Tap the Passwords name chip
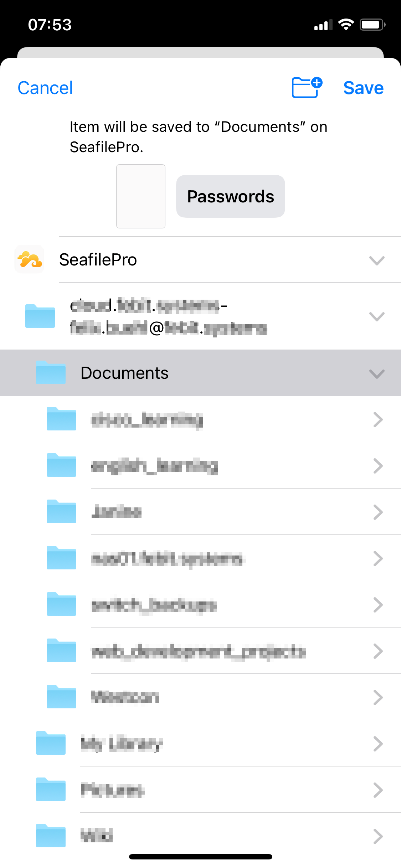The width and height of the screenshot is (401, 868). 230,196
